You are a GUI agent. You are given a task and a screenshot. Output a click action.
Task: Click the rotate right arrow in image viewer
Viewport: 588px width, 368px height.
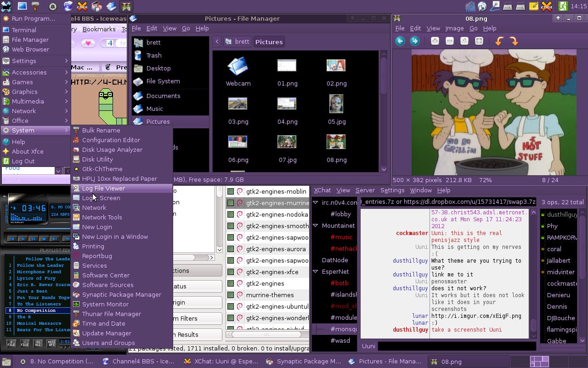(x=514, y=41)
